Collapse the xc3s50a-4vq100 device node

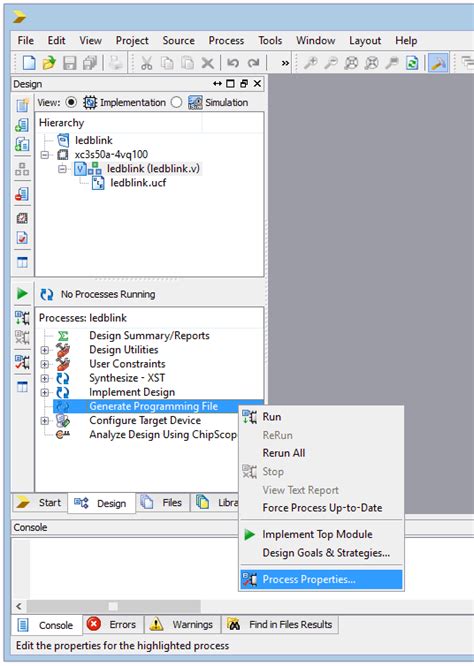(x=44, y=155)
